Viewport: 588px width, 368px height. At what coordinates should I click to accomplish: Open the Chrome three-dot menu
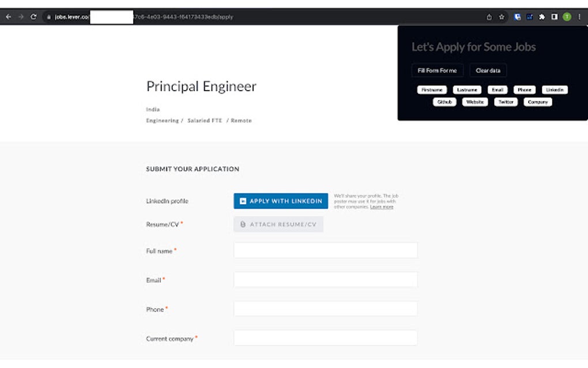tap(579, 17)
